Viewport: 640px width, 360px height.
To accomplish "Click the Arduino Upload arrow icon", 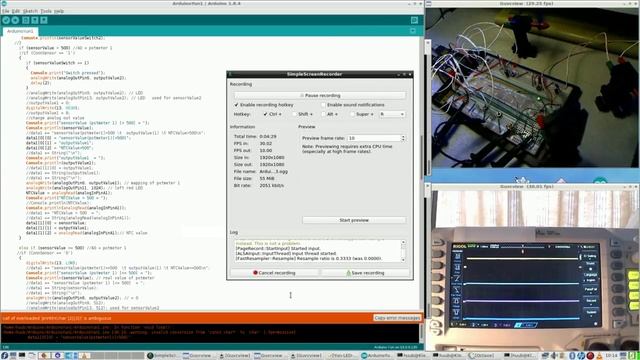I will pyautogui.click(x=15, y=20).
